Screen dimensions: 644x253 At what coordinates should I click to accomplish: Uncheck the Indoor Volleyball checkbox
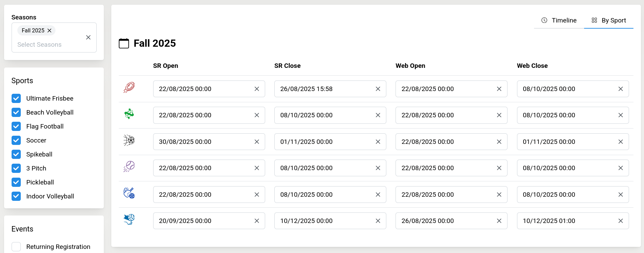(x=16, y=196)
